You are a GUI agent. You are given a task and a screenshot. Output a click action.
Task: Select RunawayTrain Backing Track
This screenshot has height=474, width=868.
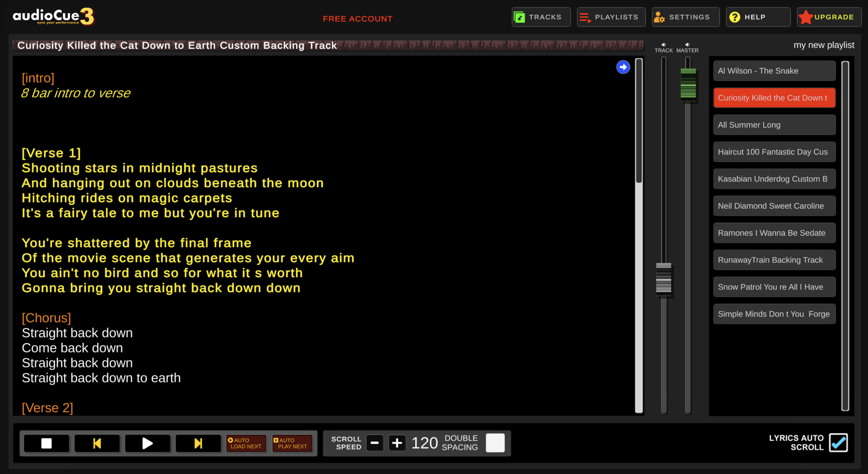[x=774, y=260]
